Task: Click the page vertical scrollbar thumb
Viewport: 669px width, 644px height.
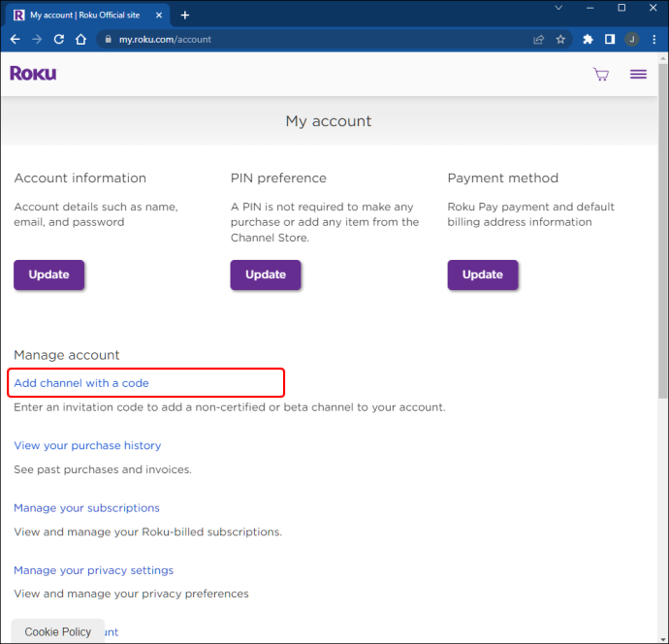Action: click(x=662, y=231)
